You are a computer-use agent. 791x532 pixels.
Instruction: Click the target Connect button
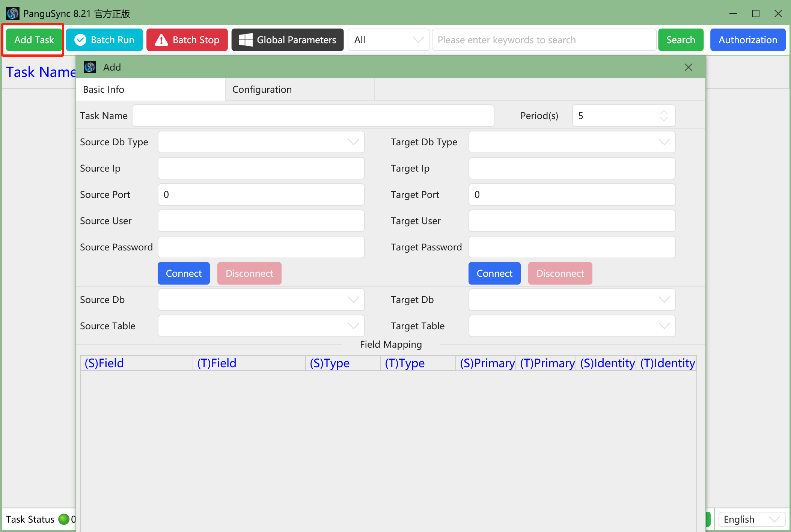(x=494, y=273)
